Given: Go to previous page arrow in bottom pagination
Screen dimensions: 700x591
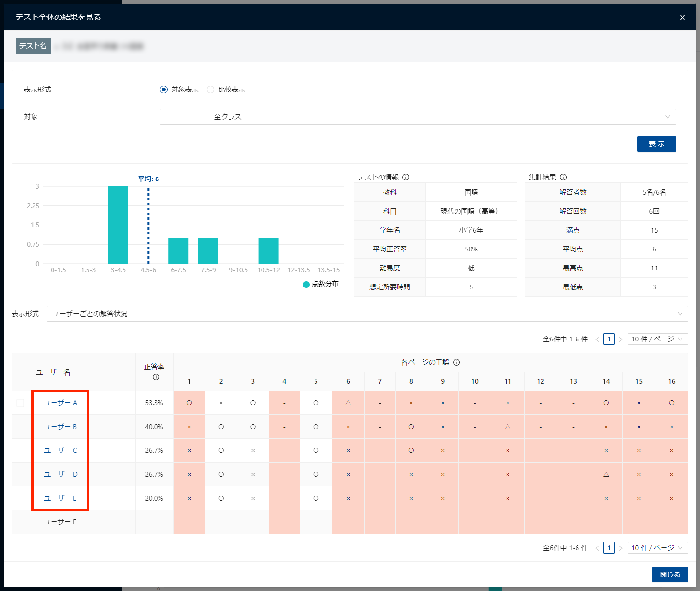Looking at the screenshot, I should (597, 548).
